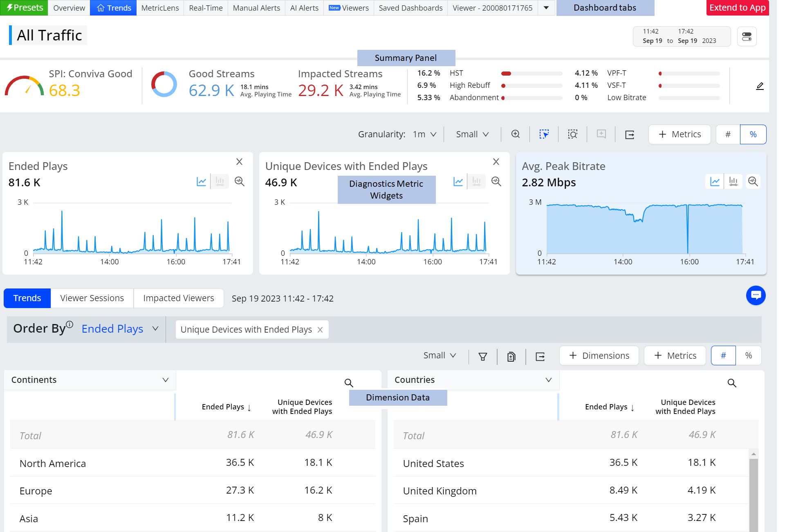Screen dimensions: 785x532
Task: Switch chart display to # values
Action: (728, 134)
